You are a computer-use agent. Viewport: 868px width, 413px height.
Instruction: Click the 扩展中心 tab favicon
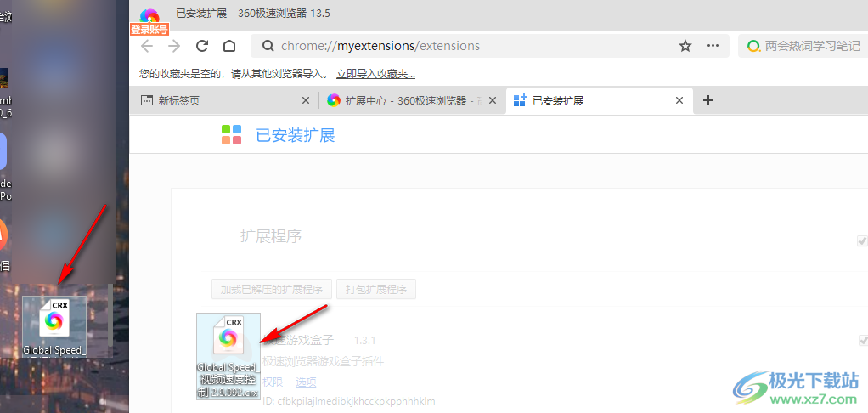click(333, 100)
